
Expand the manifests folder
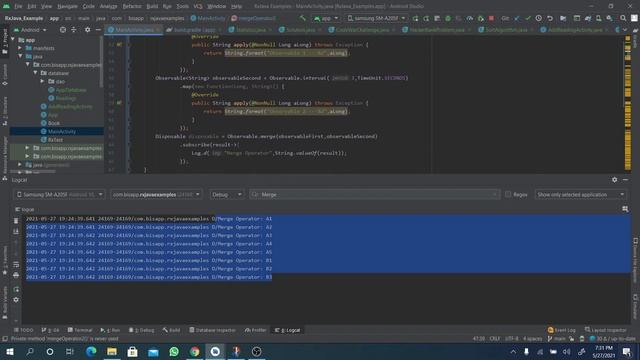click(20, 48)
